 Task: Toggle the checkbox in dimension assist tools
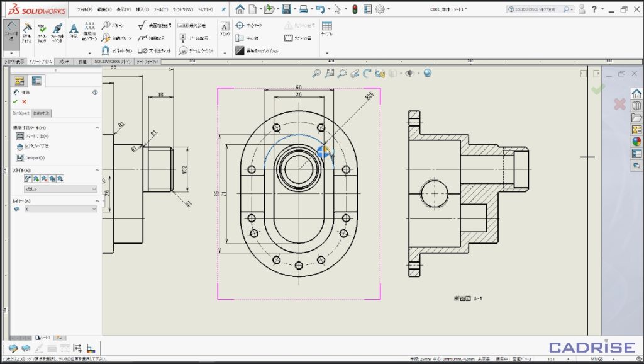pos(27,146)
